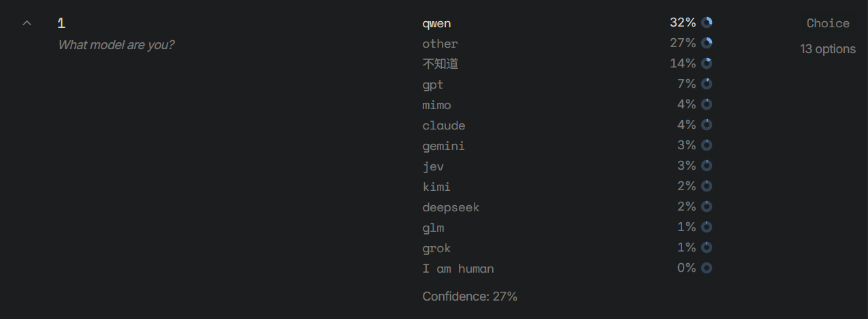This screenshot has height=319, width=868.
Task: Click the empty pie icon for I am human
Action: click(707, 268)
